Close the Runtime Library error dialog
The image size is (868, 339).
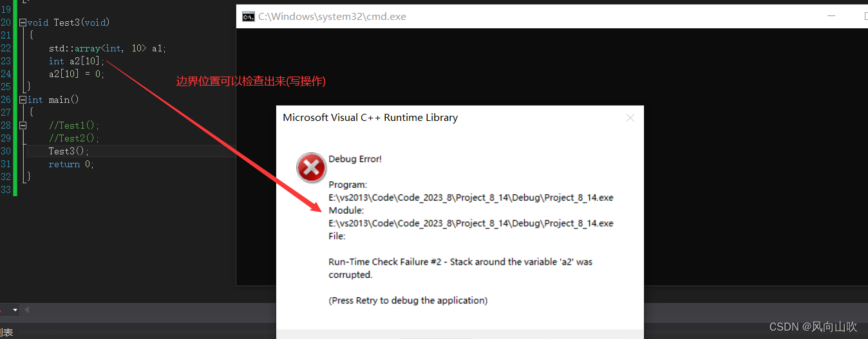point(630,118)
